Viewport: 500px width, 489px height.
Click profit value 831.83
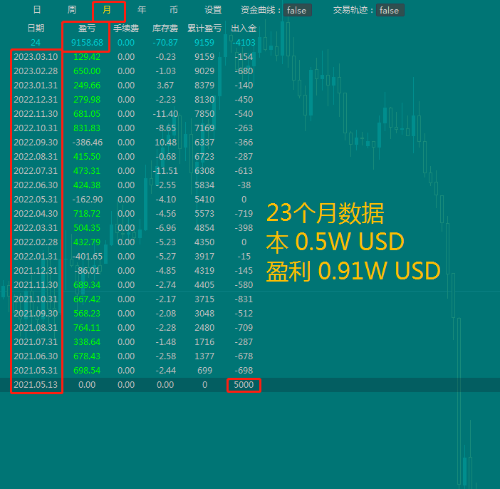tap(87, 128)
